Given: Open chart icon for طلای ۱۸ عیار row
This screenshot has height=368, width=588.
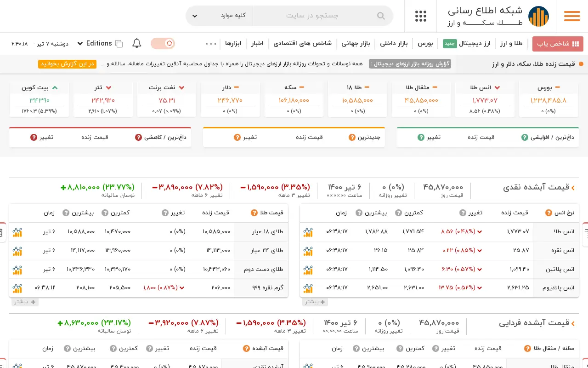Looking at the screenshot, I should click(17, 232).
